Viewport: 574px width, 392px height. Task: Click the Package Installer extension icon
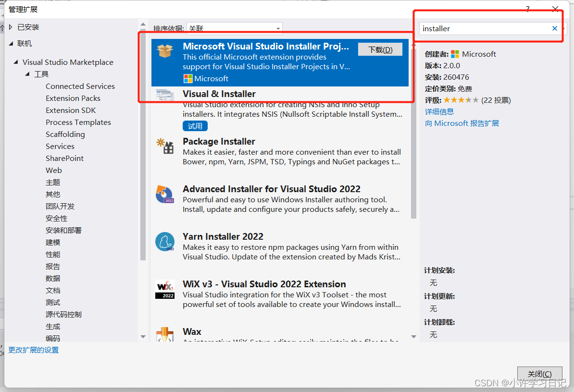[165, 146]
